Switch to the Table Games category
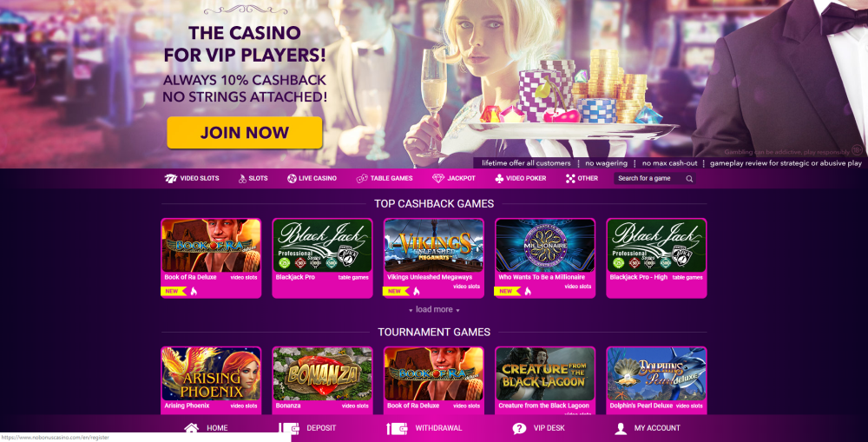 click(385, 178)
